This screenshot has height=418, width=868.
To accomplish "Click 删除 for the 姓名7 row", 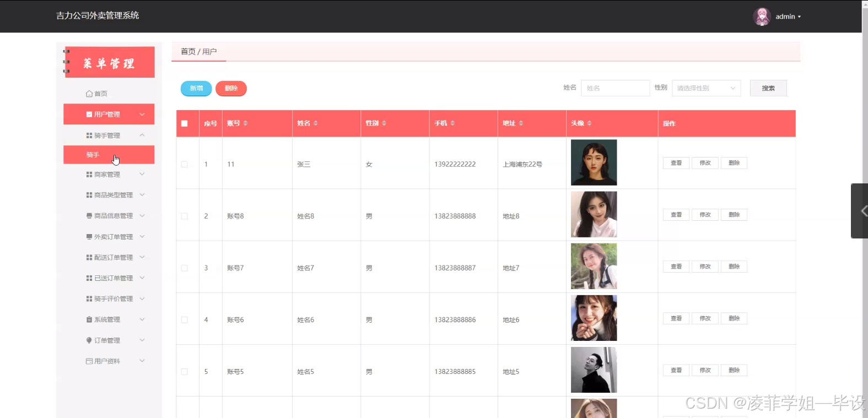I will (x=734, y=267).
